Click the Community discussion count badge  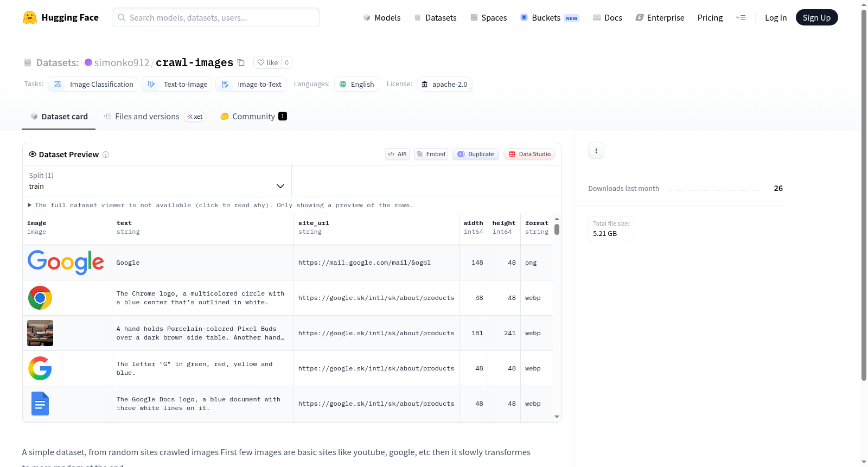283,116
